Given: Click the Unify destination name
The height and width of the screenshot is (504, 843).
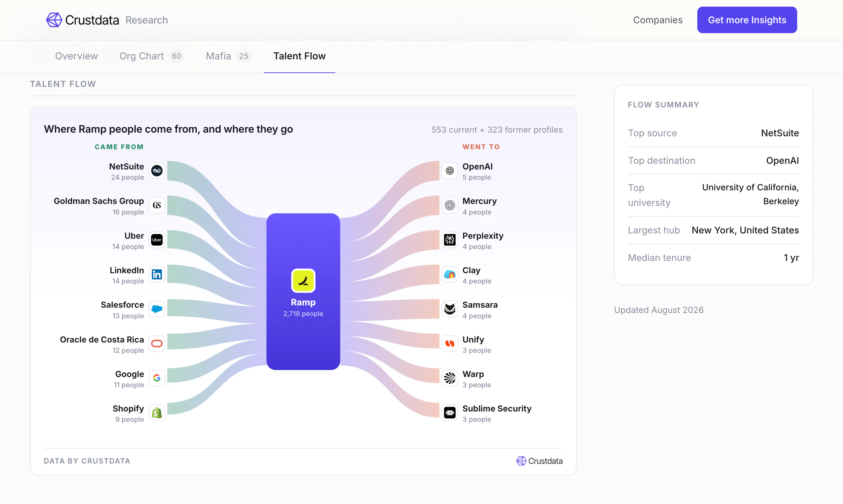Looking at the screenshot, I should (473, 340).
